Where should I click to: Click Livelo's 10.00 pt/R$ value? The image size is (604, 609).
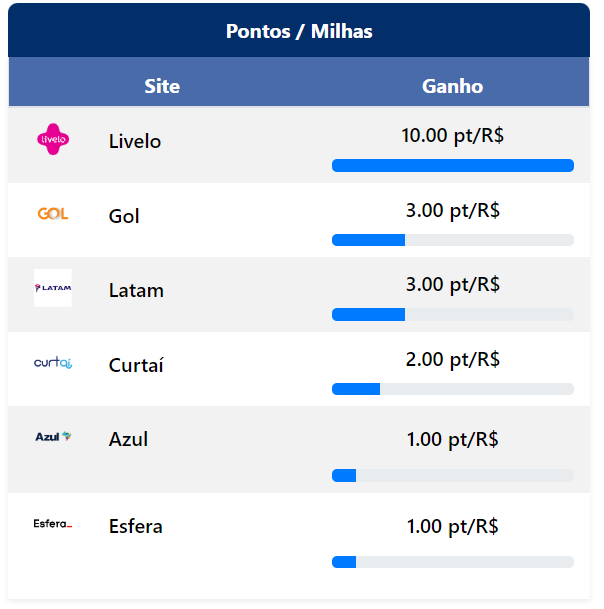pyautogui.click(x=452, y=136)
